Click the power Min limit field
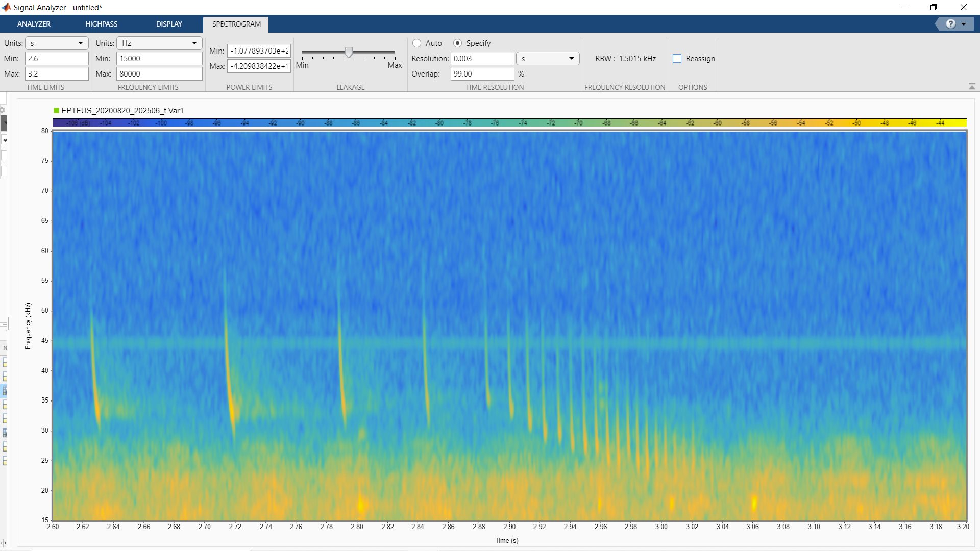This screenshot has width=980, height=551. (x=259, y=51)
